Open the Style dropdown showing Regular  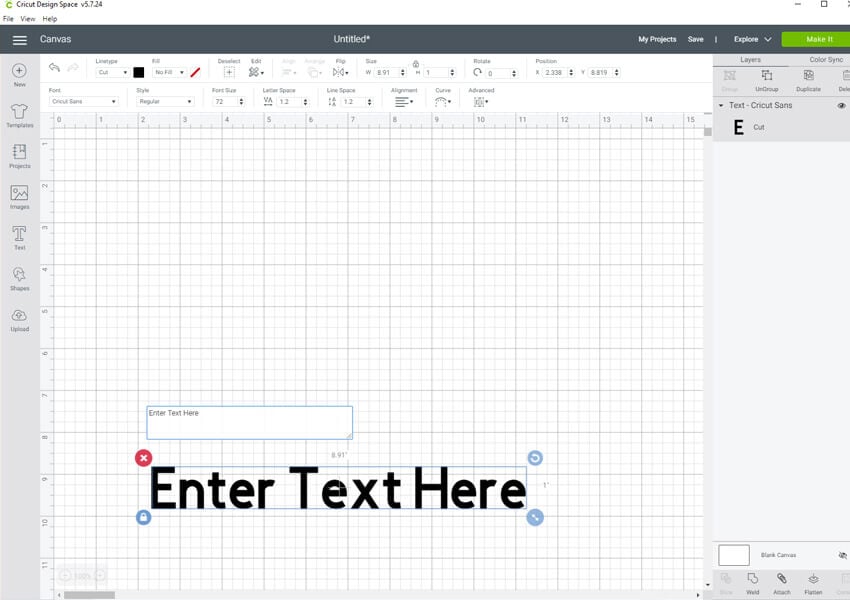[165, 101]
